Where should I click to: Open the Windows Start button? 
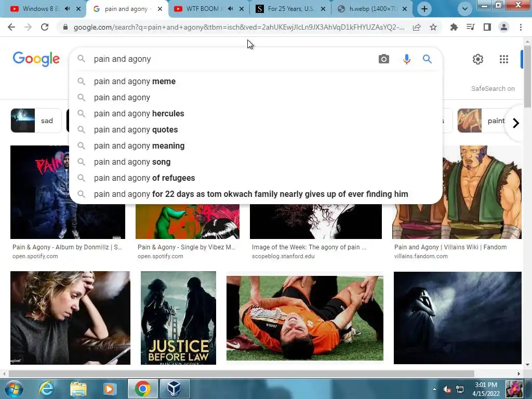pyautogui.click(x=14, y=389)
